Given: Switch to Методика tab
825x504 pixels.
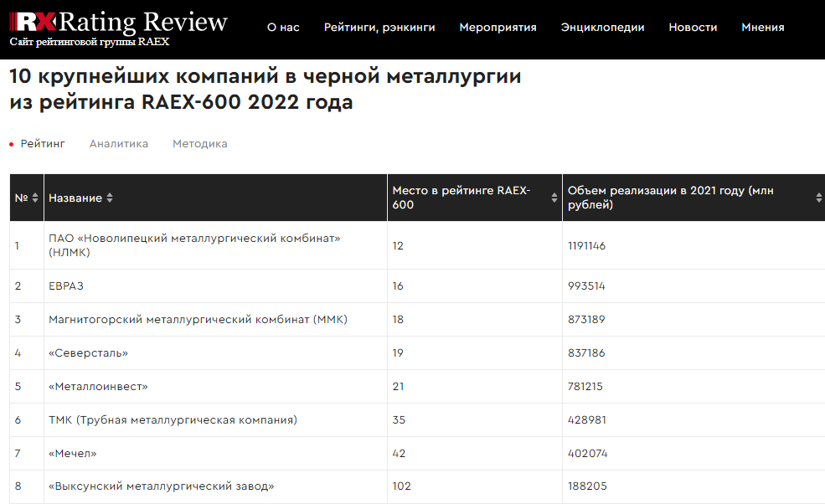Looking at the screenshot, I should click(x=200, y=144).
